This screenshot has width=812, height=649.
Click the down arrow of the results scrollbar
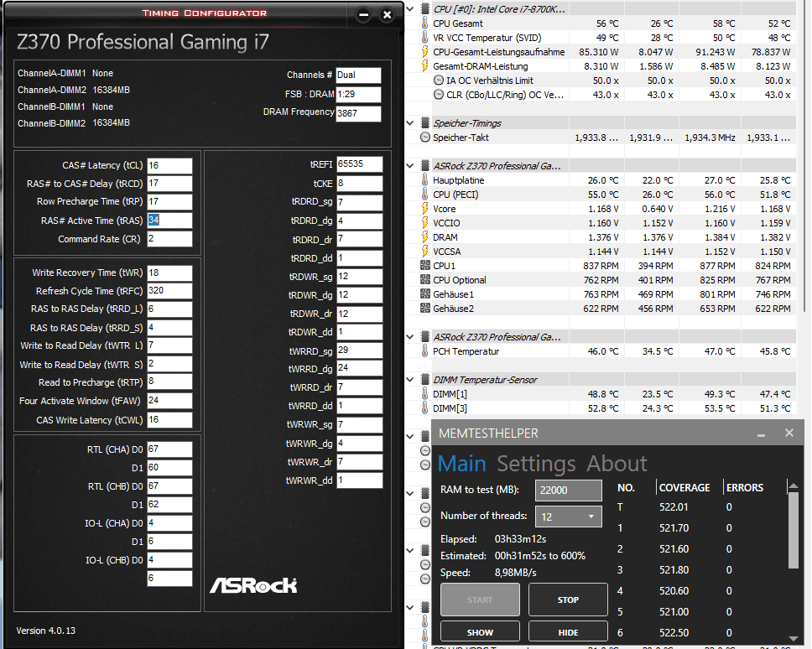click(x=793, y=638)
